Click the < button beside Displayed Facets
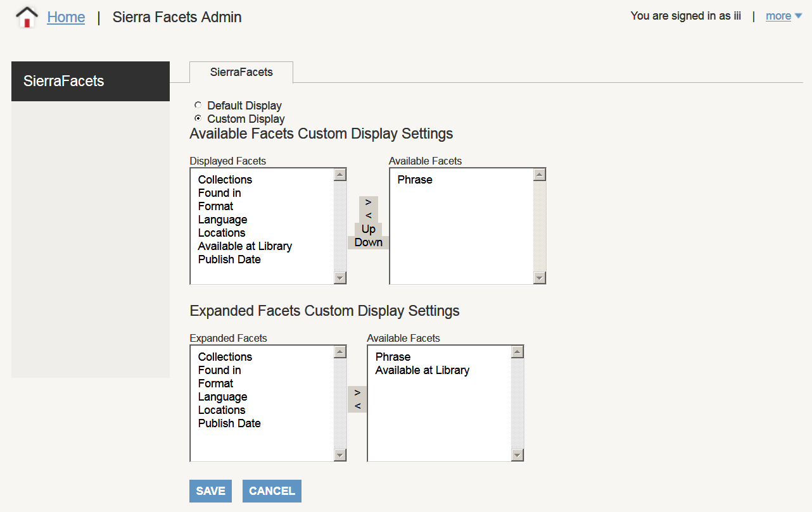The height and width of the screenshot is (512, 812). (369, 216)
